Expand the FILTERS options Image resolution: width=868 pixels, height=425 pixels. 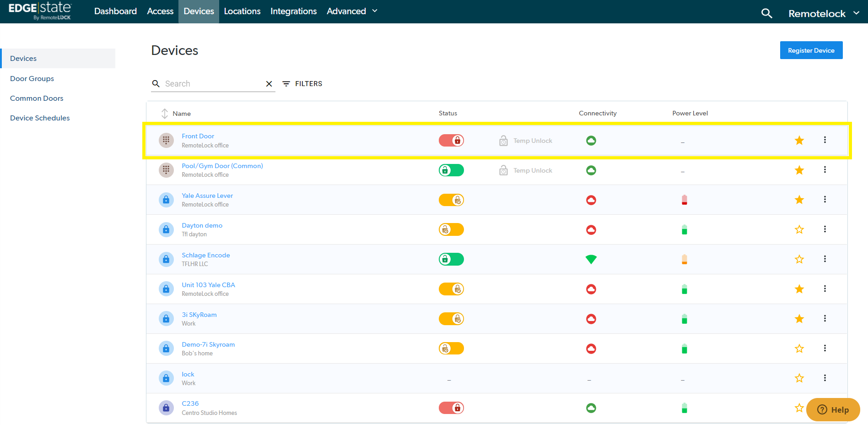click(x=302, y=84)
